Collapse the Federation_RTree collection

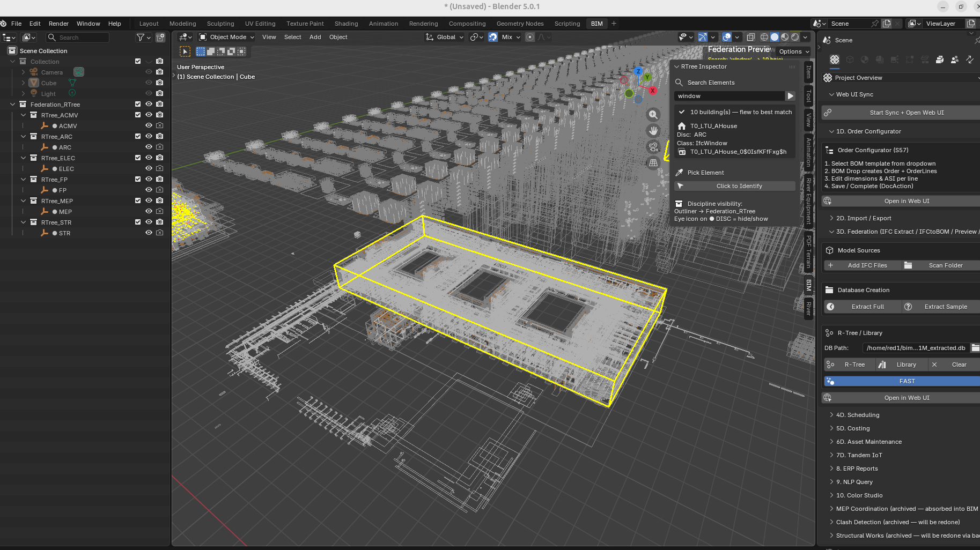point(12,105)
